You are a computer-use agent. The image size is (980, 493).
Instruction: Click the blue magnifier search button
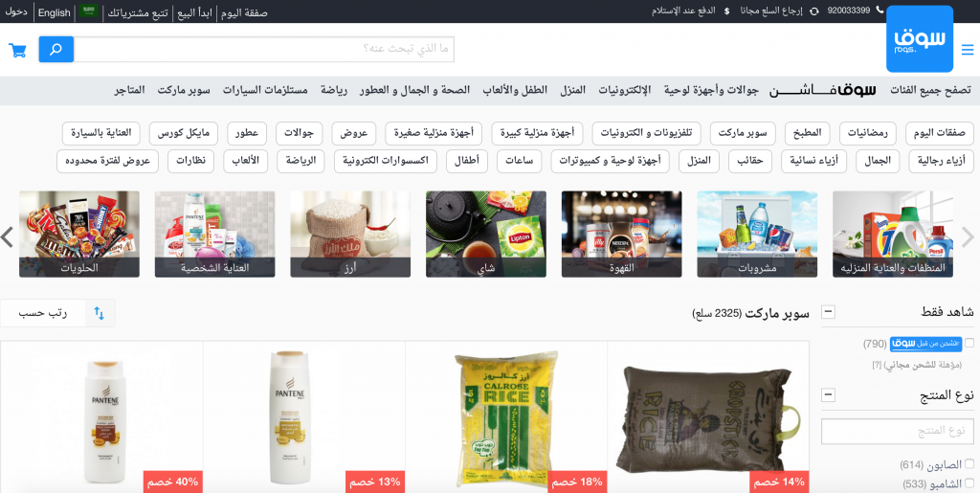pos(56,50)
